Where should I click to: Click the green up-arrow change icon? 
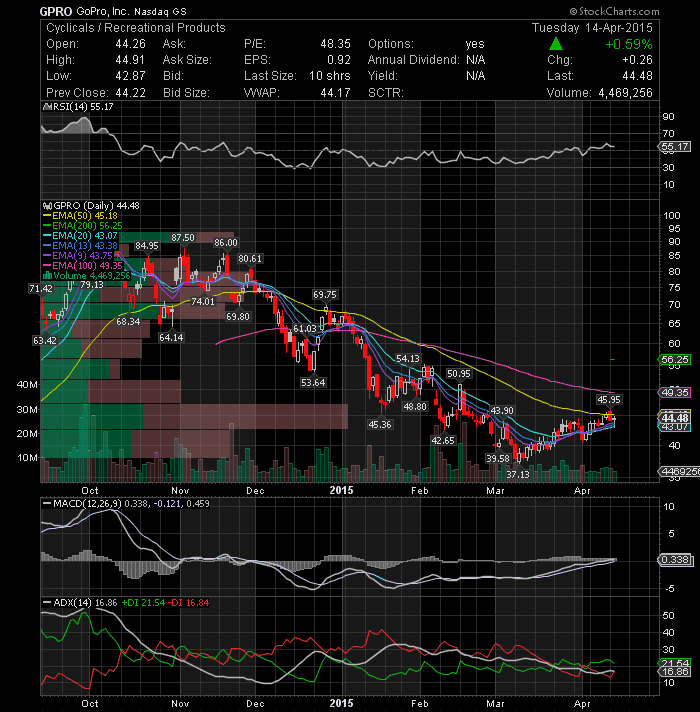[556, 44]
